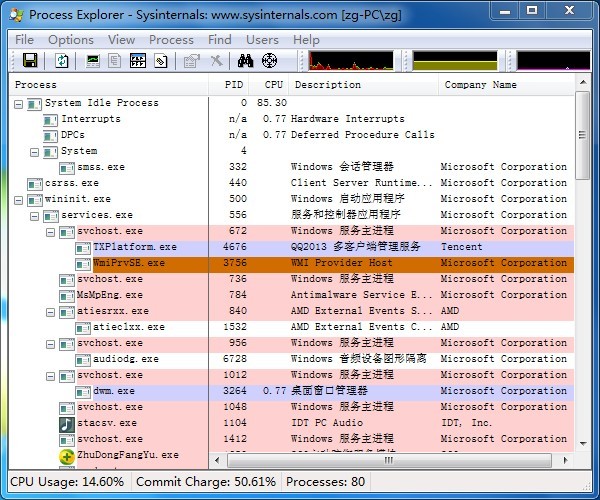
Task: Open the Process menu
Action: tap(171, 40)
